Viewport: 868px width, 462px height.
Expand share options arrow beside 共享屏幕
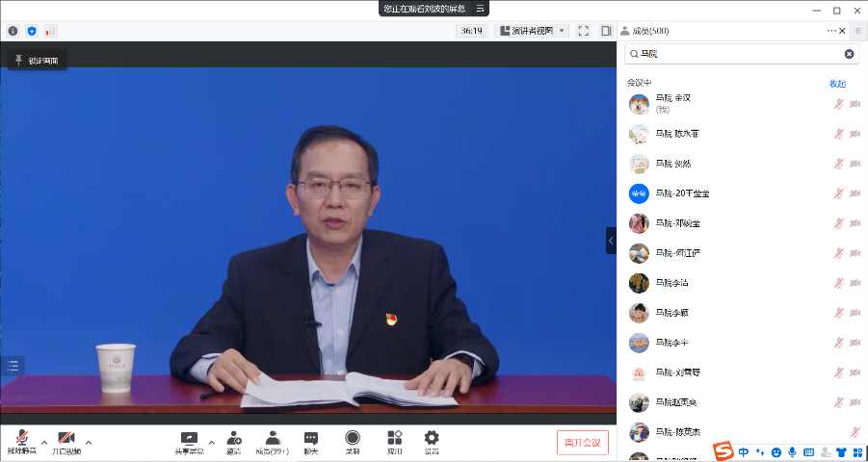click(212, 443)
